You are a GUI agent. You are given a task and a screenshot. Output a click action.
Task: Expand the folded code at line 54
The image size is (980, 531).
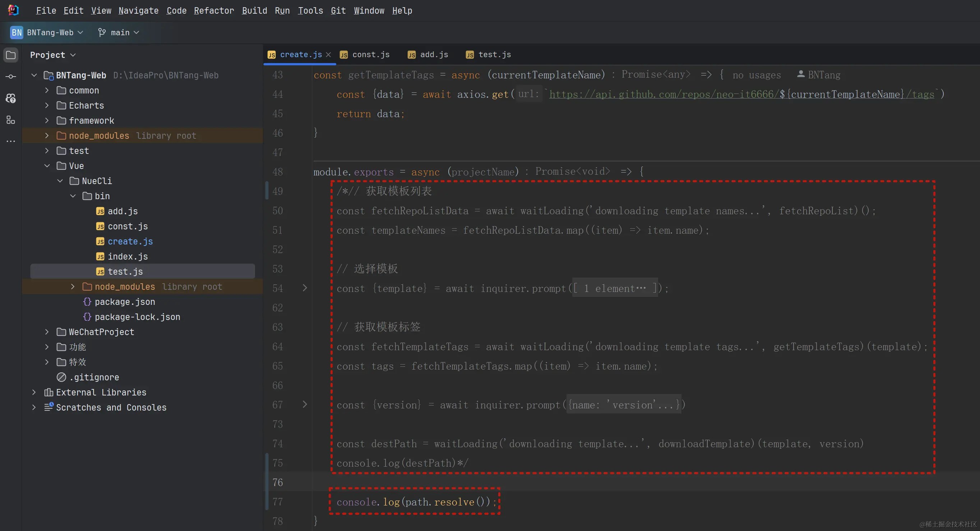click(305, 288)
